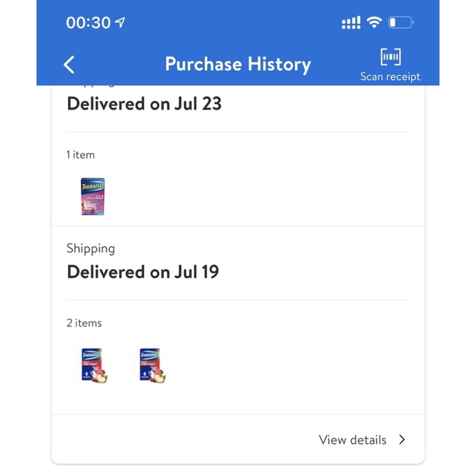Open second Theraflu item in Jul 19 order
Image resolution: width=476 pixels, height=476 pixels.
pos(152,365)
